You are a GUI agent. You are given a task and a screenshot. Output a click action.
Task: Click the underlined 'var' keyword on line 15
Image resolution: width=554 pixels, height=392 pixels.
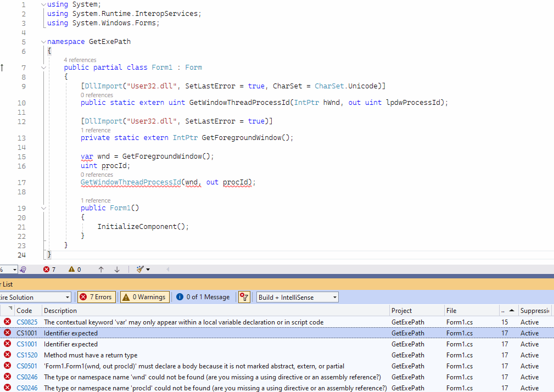click(x=87, y=156)
